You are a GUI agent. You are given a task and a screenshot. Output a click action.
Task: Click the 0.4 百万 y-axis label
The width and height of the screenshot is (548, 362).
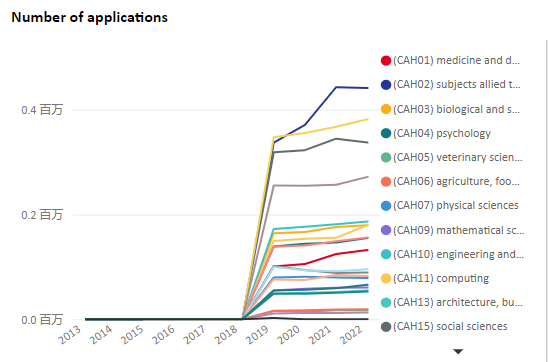coord(42,110)
